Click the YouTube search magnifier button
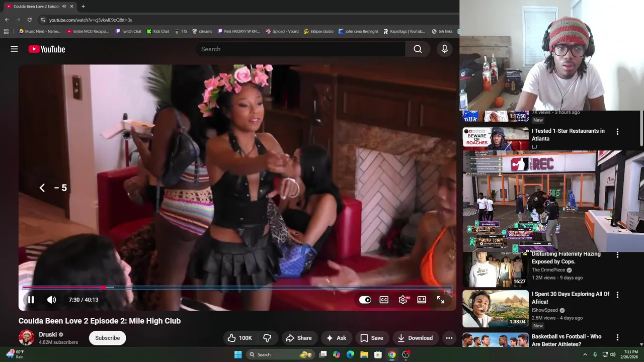This screenshot has height=362, width=644. pos(418,49)
